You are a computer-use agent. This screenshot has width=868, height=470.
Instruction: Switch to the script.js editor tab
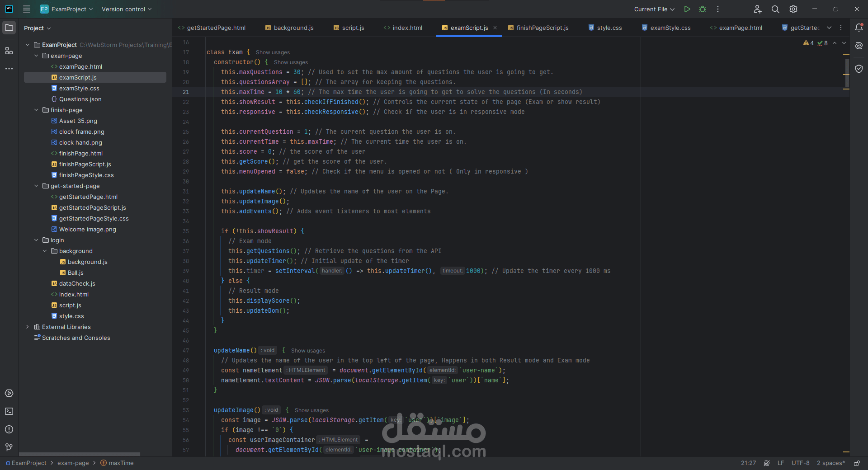click(x=349, y=28)
